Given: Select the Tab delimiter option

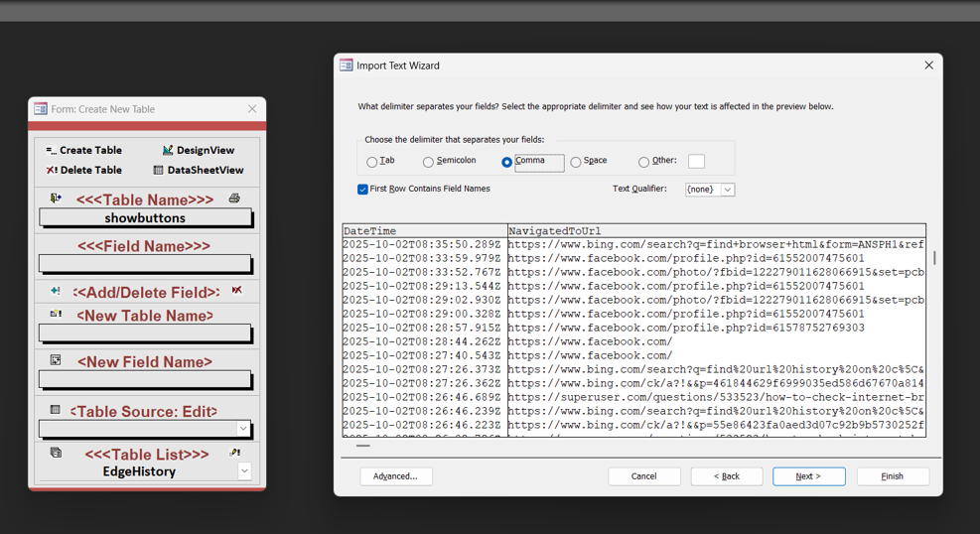Looking at the screenshot, I should pos(372,163).
